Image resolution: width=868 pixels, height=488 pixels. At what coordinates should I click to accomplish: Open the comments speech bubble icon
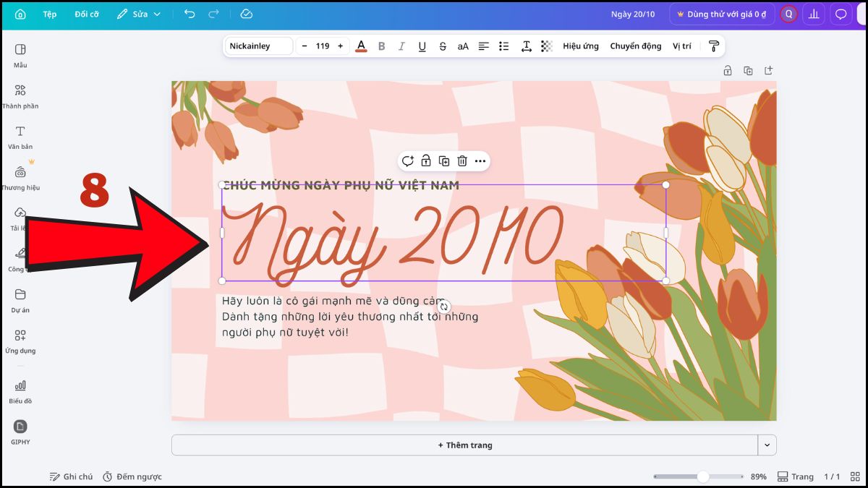click(x=841, y=14)
